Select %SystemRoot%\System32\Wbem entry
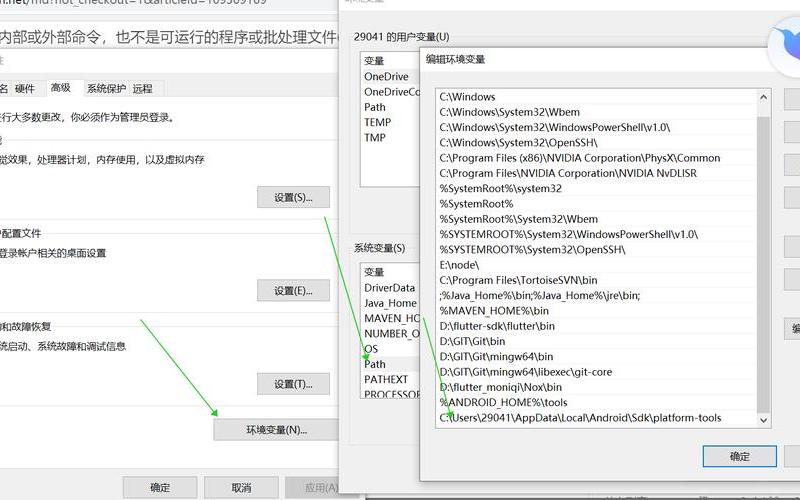Screen dimensions: 800x500 coord(597,219)
